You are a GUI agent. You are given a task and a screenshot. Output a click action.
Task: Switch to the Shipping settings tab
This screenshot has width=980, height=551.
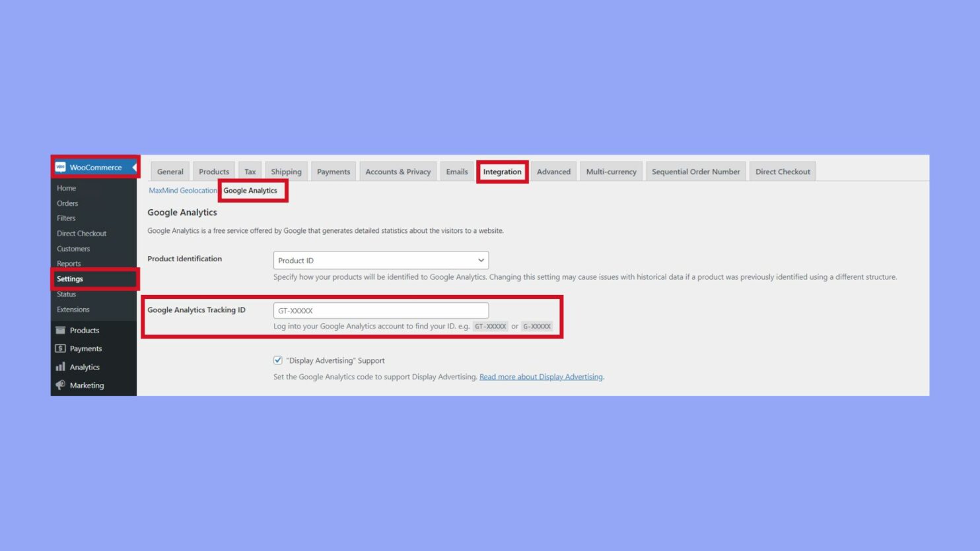286,171
